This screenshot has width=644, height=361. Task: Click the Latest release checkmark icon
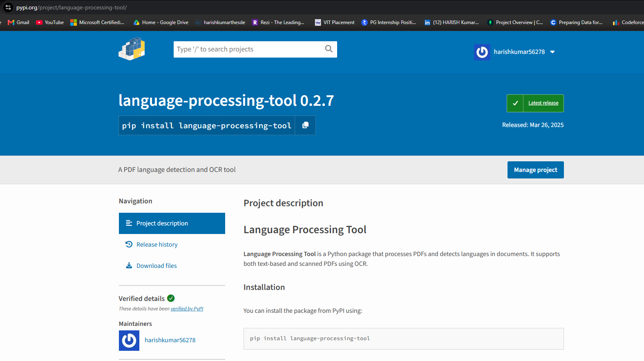tap(515, 103)
